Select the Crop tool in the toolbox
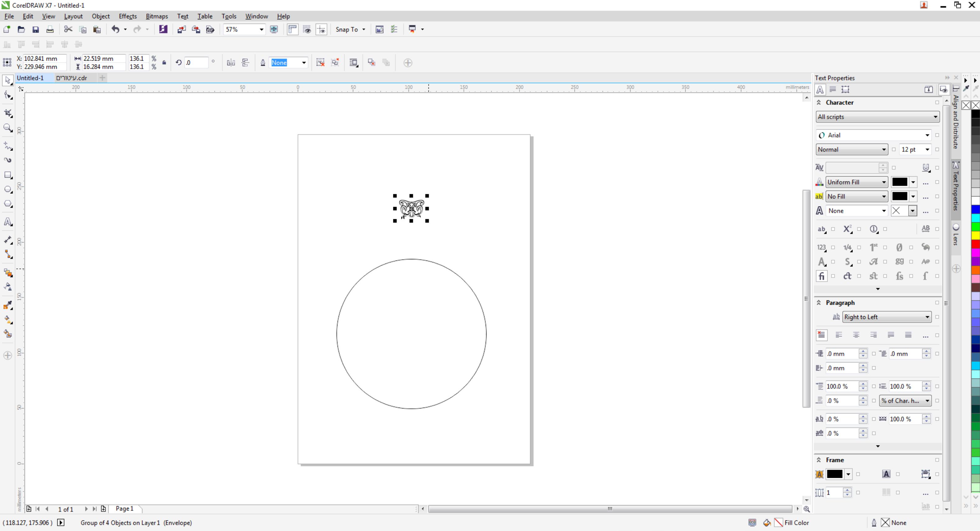Viewport: 980px width, 531px height. point(8,113)
